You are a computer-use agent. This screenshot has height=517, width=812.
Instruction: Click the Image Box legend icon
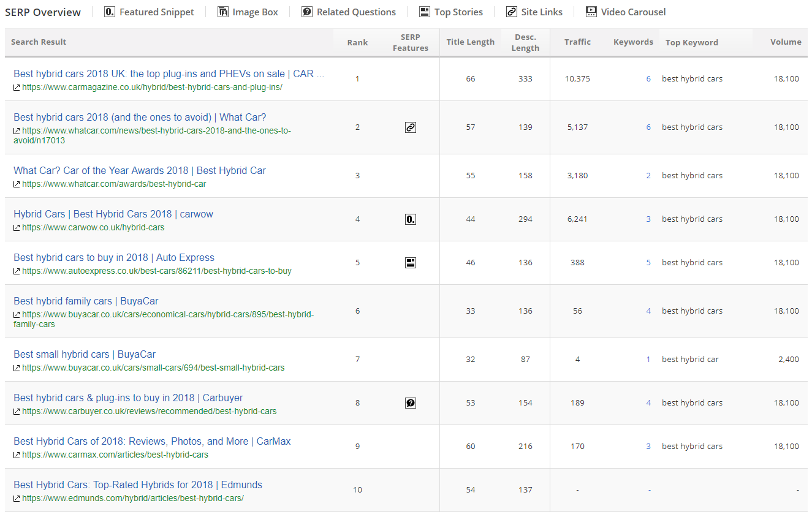(223, 12)
